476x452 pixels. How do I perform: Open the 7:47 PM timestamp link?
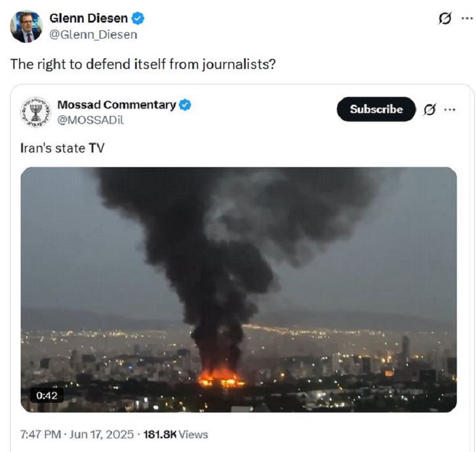tap(40, 434)
